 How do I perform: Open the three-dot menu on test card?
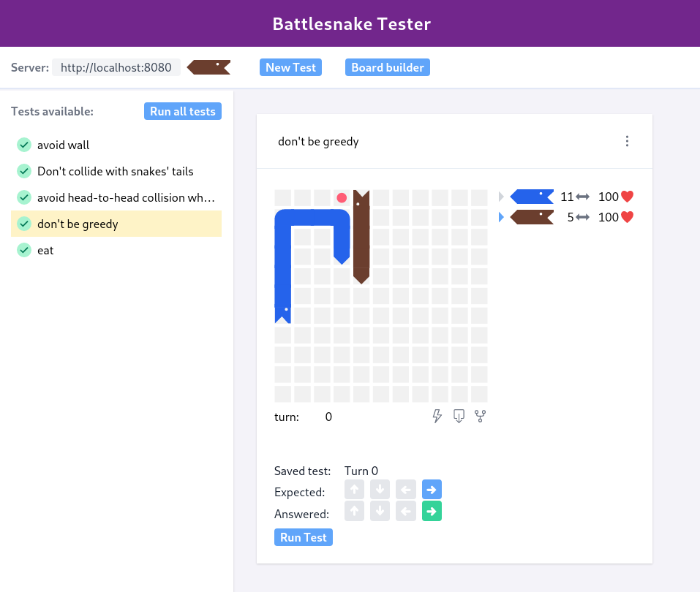coord(628,141)
